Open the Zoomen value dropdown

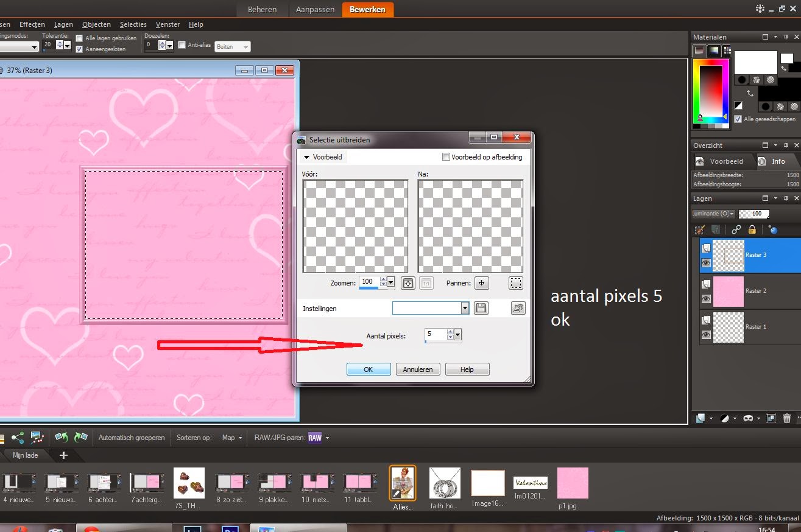[391, 282]
